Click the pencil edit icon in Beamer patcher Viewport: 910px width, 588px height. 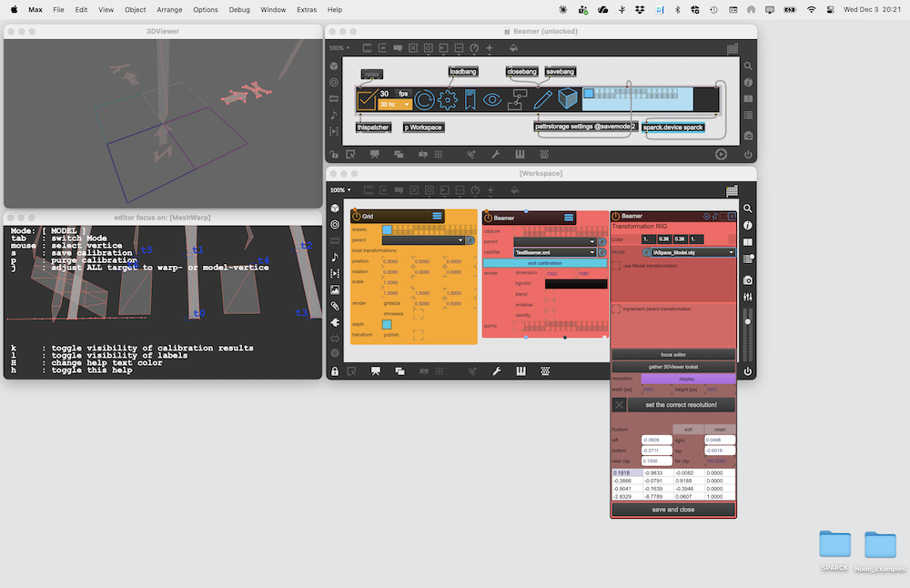click(x=543, y=99)
